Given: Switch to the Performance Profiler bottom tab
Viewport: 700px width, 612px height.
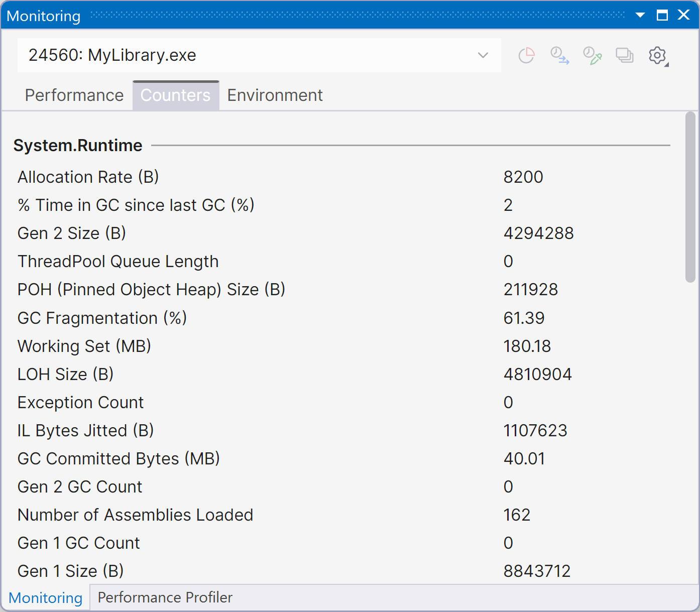Looking at the screenshot, I should pos(165,597).
